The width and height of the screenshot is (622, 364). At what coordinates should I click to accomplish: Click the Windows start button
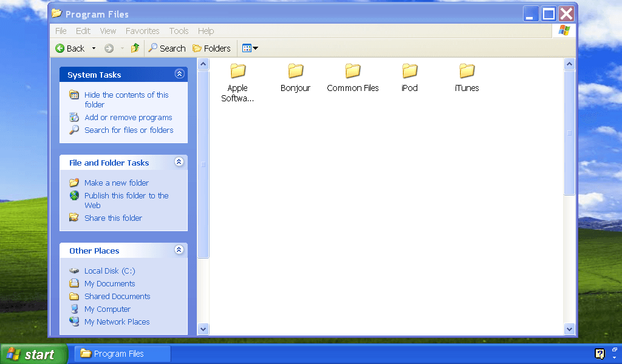click(30, 354)
